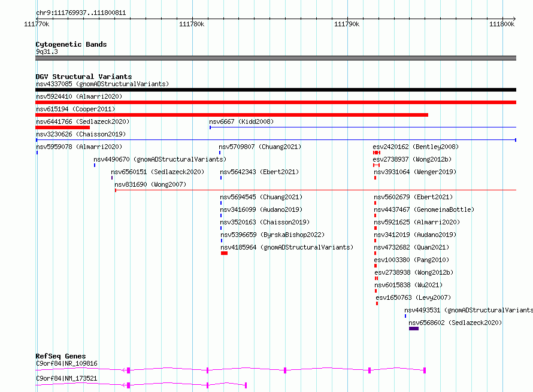Select the nsv3230626 (Chaisson2019) label
Image resolution: width=533 pixels, height=392 pixels.
coord(81,134)
